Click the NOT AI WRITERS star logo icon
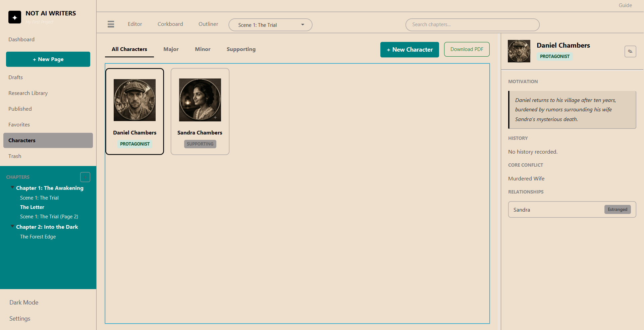The image size is (644, 330). [x=15, y=17]
